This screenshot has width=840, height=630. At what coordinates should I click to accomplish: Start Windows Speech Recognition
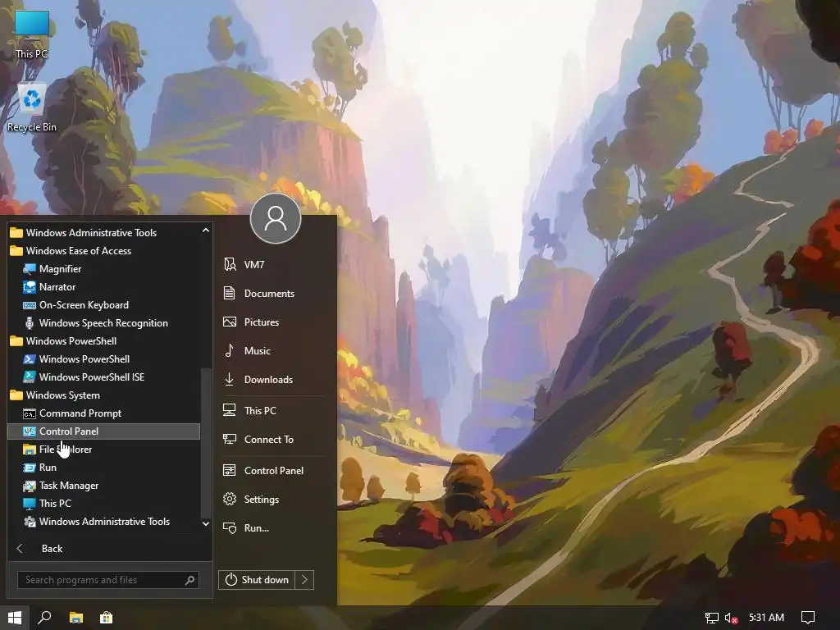click(103, 323)
